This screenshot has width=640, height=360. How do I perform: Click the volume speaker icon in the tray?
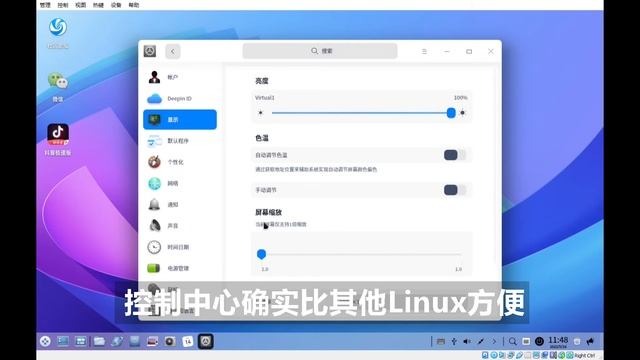pyautogui.click(x=467, y=341)
